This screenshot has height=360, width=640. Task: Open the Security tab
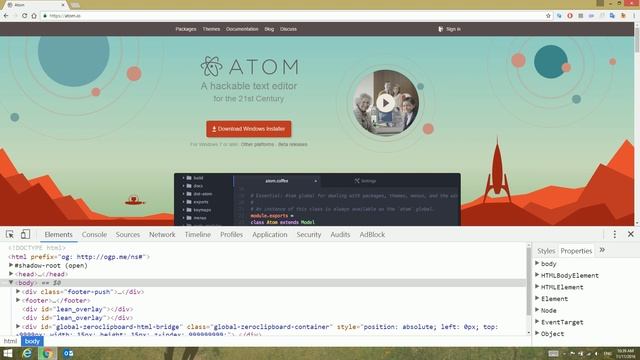pos(309,235)
